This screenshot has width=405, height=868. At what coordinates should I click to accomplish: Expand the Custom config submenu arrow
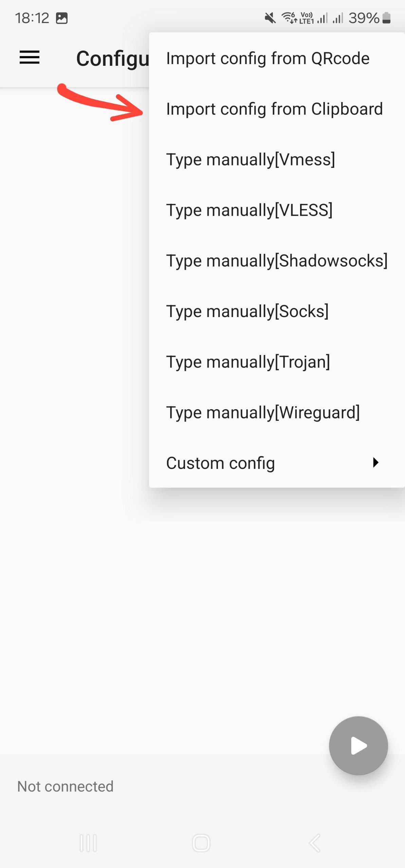(x=375, y=462)
